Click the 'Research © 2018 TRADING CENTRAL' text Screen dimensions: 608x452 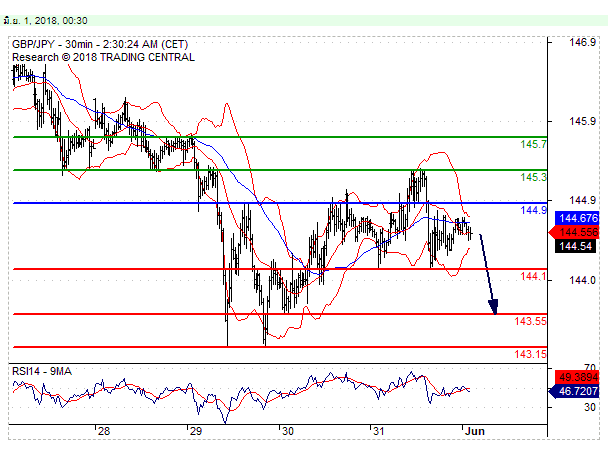coord(103,57)
